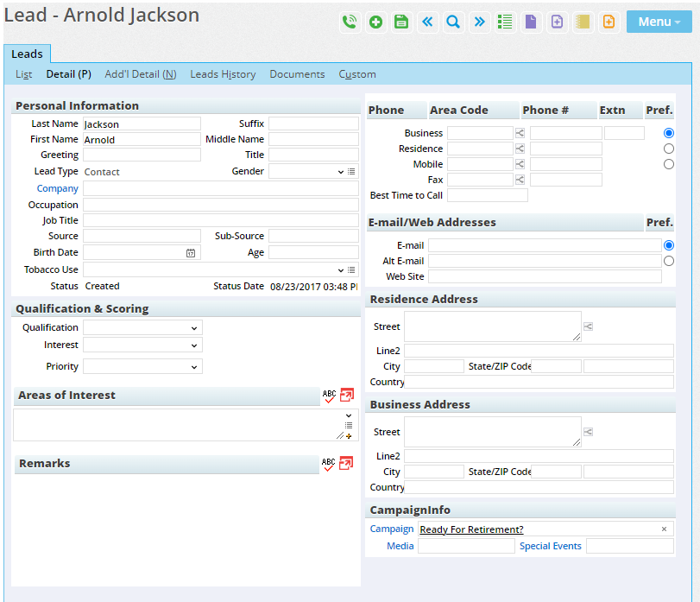This screenshot has height=602, width=700.
Task: Open the Documents tab
Action: coord(297,74)
